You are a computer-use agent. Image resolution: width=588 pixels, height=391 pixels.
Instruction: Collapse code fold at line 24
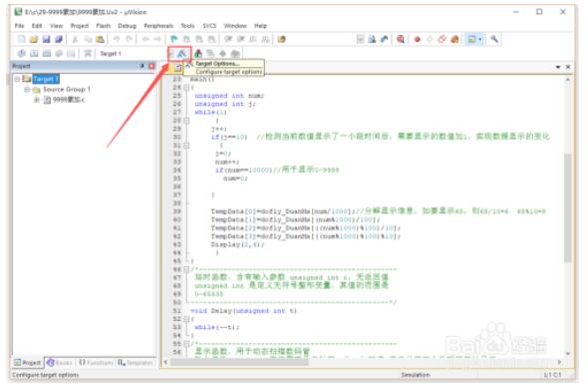186,88
